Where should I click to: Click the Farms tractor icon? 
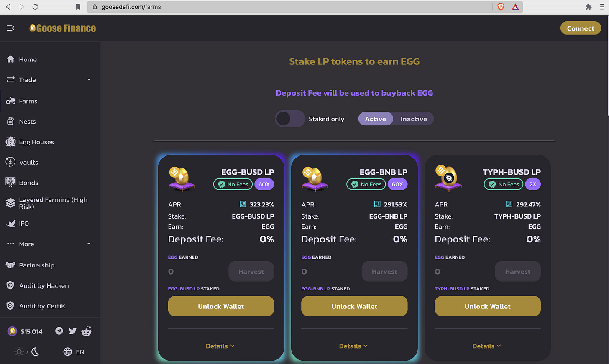click(x=10, y=101)
